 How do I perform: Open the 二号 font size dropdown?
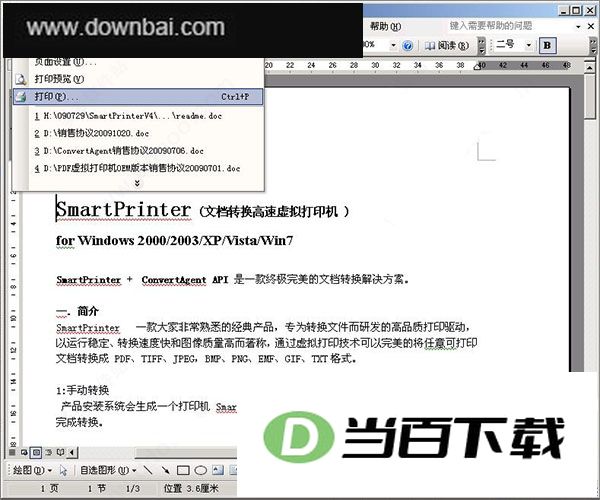point(529,45)
